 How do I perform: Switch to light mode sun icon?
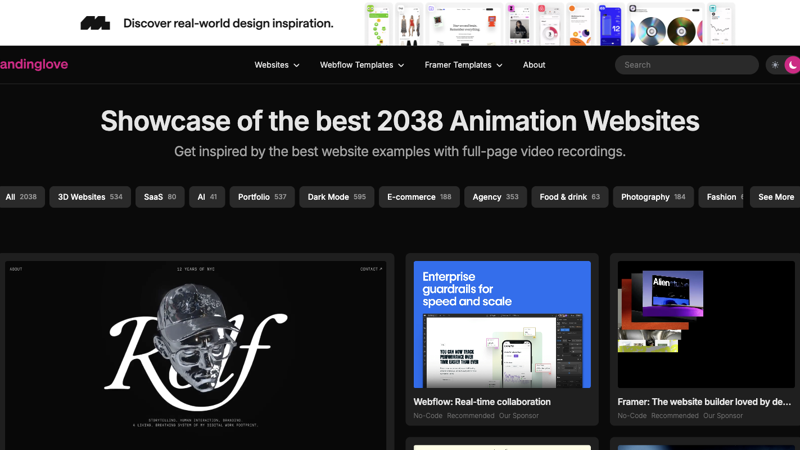click(775, 65)
